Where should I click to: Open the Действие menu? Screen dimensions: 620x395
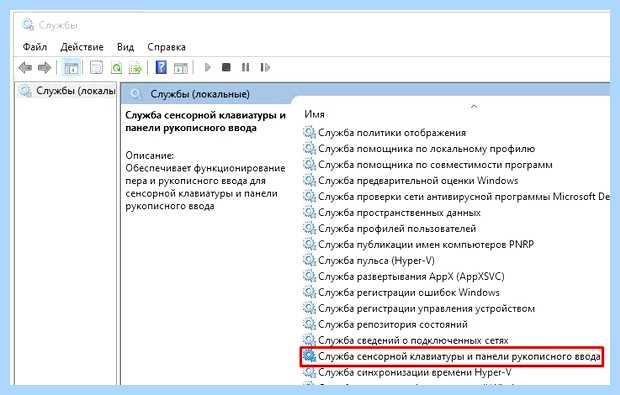82,47
